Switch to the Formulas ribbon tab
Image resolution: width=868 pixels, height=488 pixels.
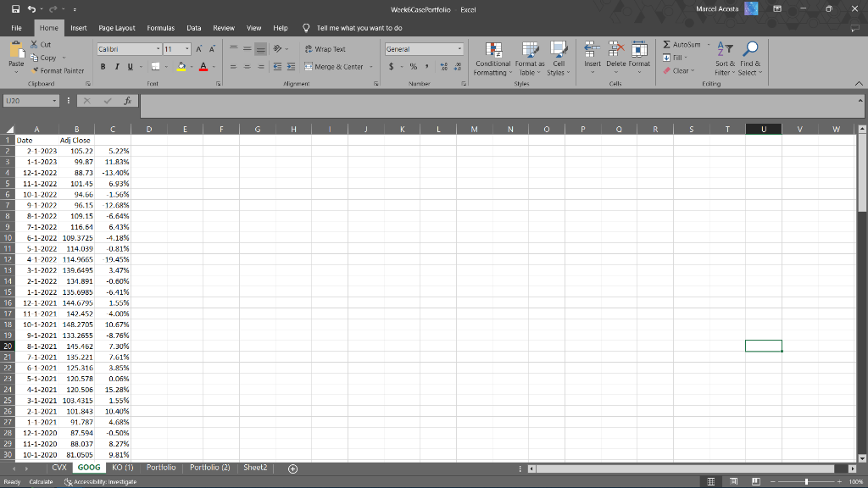coord(160,28)
